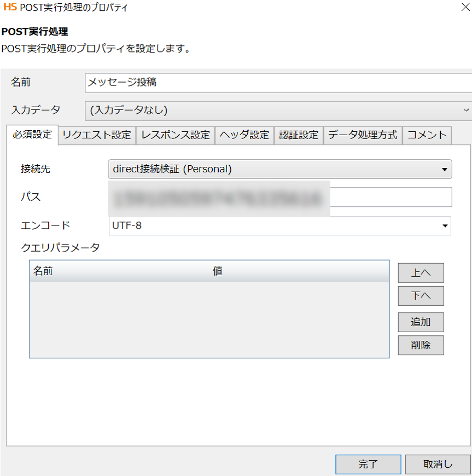Click the HS application icon in title bar
This screenshot has height=476, width=472.
pyautogui.click(x=10, y=7)
